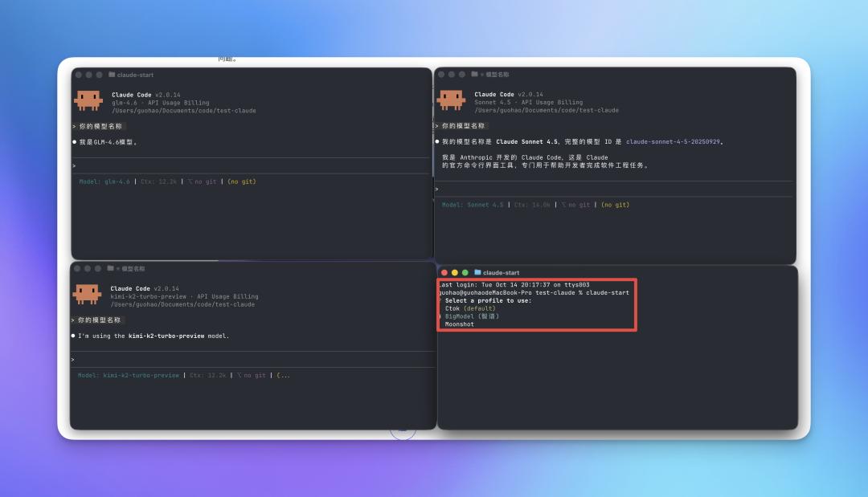Click yellow '(no git)' in Sonnet status line
Image resolution: width=868 pixels, height=497 pixels.
(x=616, y=205)
